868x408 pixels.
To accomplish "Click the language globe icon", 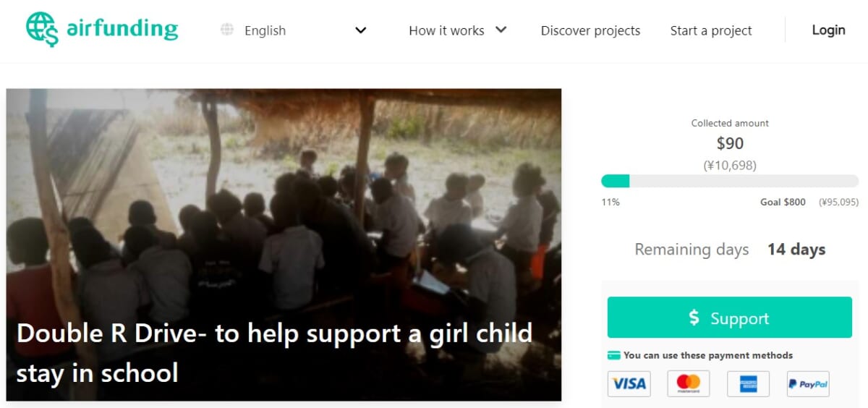I will (x=227, y=30).
